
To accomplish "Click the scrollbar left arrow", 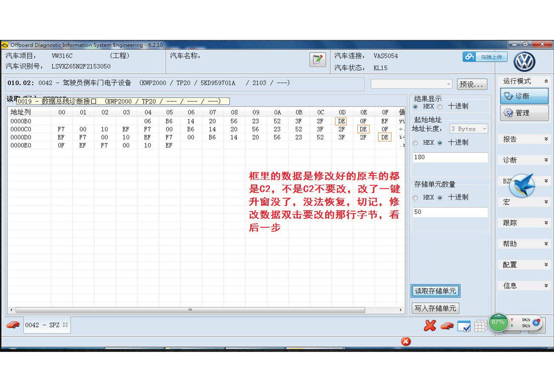I will point(12,310).
